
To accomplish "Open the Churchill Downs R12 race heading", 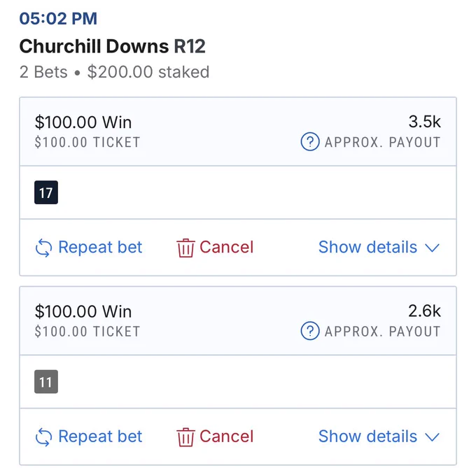I will coord(112,46).
